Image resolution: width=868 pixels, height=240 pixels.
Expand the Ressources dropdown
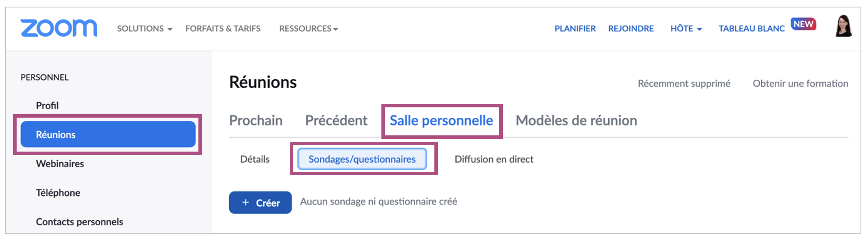[308, 29]
